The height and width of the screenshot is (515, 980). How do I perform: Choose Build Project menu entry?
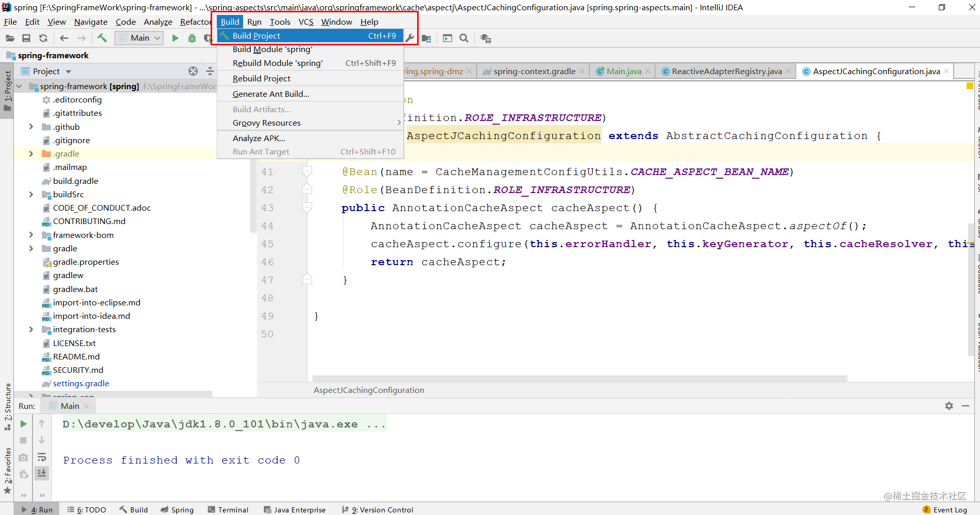coord(311,36)
